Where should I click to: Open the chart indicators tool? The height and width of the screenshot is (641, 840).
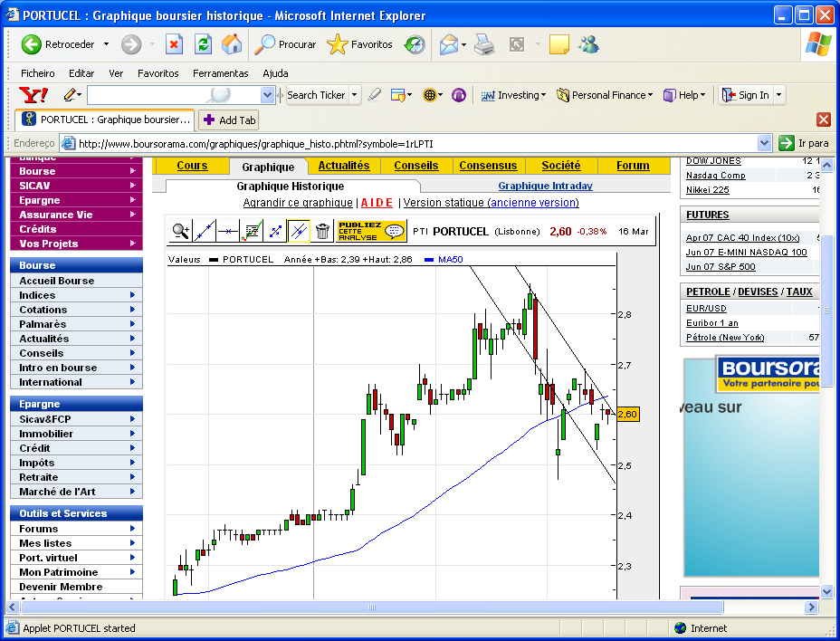point(252,232)
